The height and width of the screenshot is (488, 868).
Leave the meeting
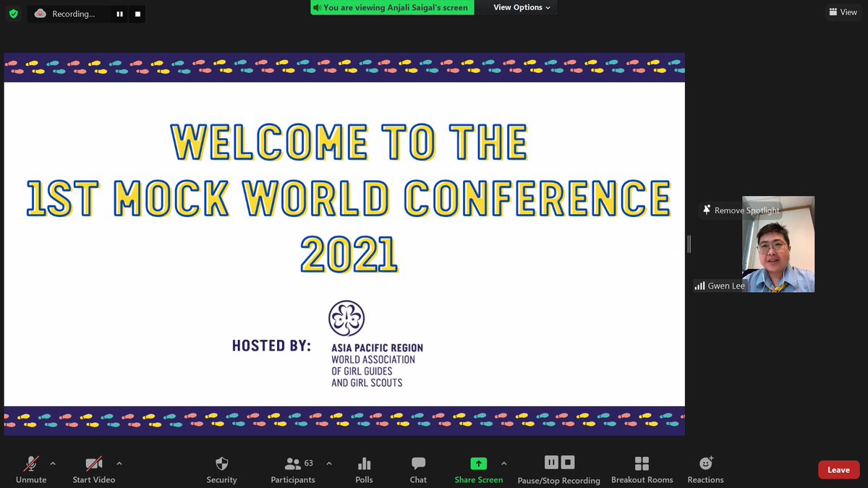click(x=838, y=470)
